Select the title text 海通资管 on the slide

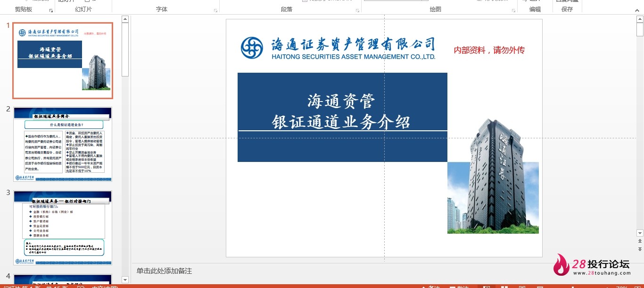click(x=341, y=101)
